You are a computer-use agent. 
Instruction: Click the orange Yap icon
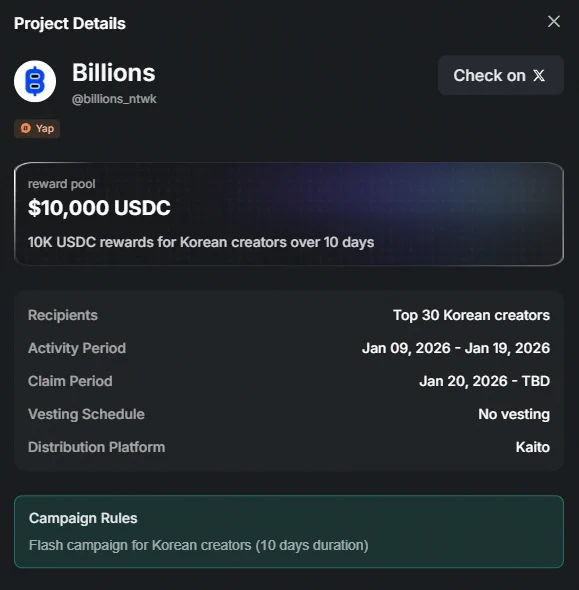26,128
